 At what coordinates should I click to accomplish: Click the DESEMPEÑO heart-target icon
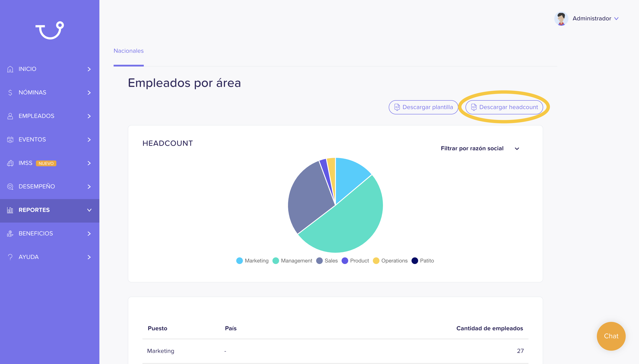click(10, 186)
